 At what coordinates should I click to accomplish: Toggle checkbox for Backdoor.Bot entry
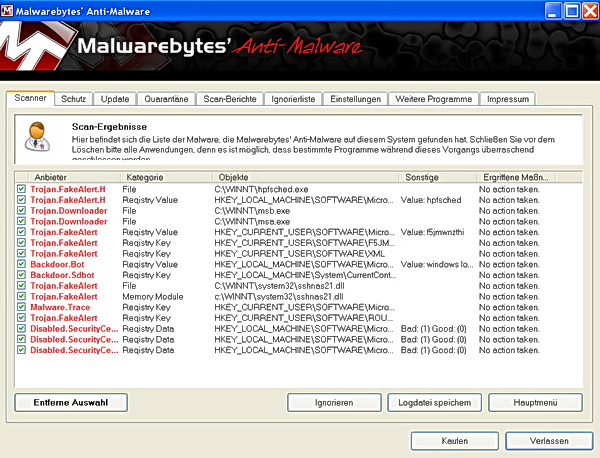click(x=21, y=264)
